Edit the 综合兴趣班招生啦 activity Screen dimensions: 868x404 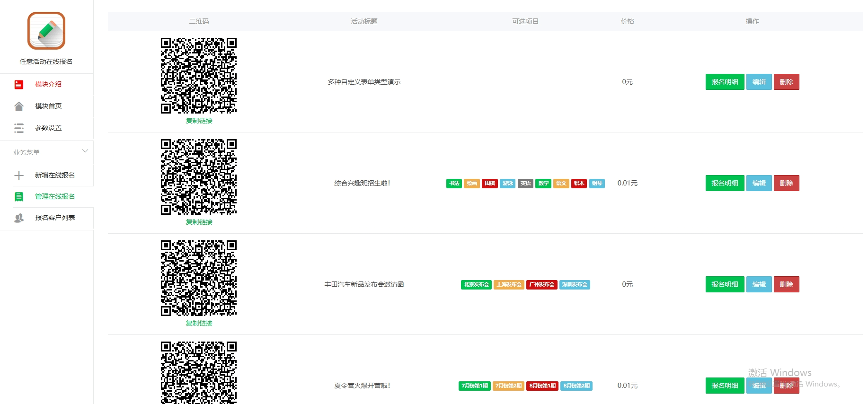click(x=759, y=183)
